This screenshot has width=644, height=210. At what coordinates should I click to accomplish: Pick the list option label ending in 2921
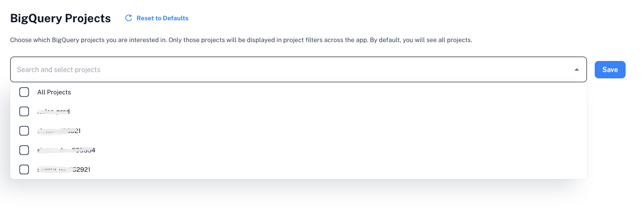click(64, 169)
